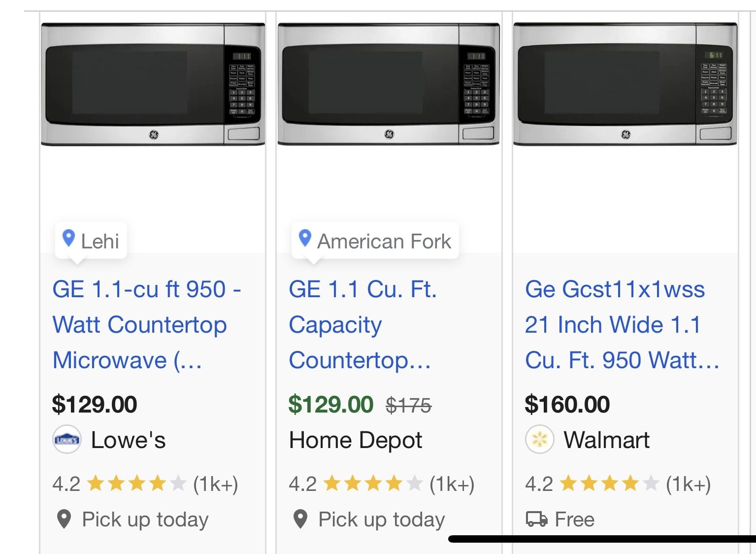Open the GE 1.1-cu ft 950-Watt Countertop link
Viewport: 756px width, 554px height.
click(x=146, y=324)
